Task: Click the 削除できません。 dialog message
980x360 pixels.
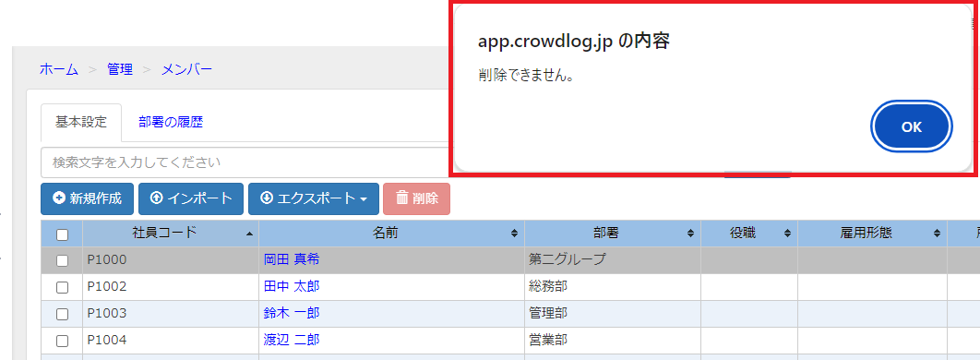Action: pyautogui.click(x=526, y=76)
